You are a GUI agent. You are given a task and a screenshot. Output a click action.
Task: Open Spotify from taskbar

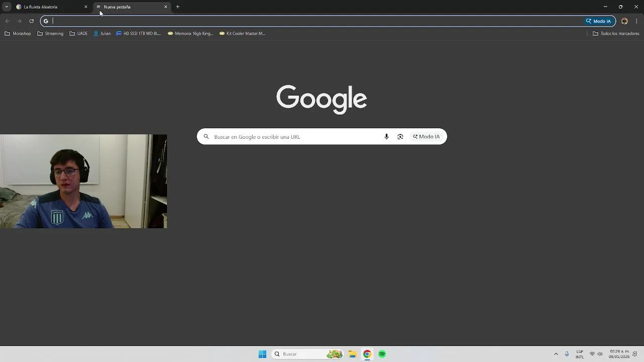(382, 354)
